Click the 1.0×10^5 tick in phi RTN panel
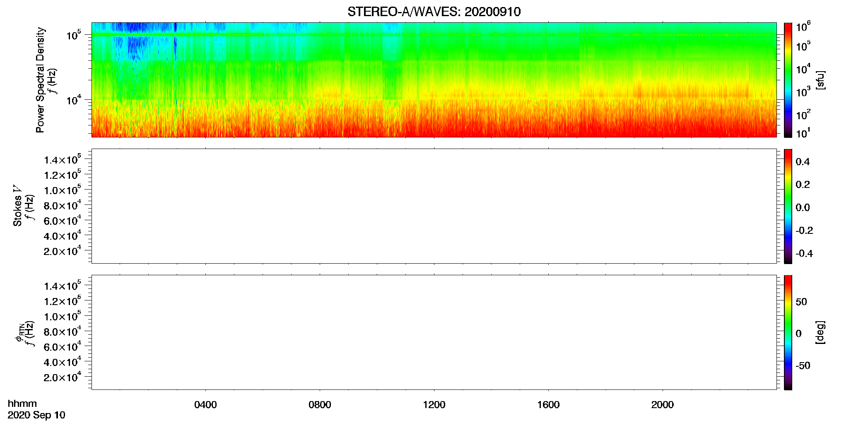This screenshot has width=868, height=447. click(x=63, y=316)
